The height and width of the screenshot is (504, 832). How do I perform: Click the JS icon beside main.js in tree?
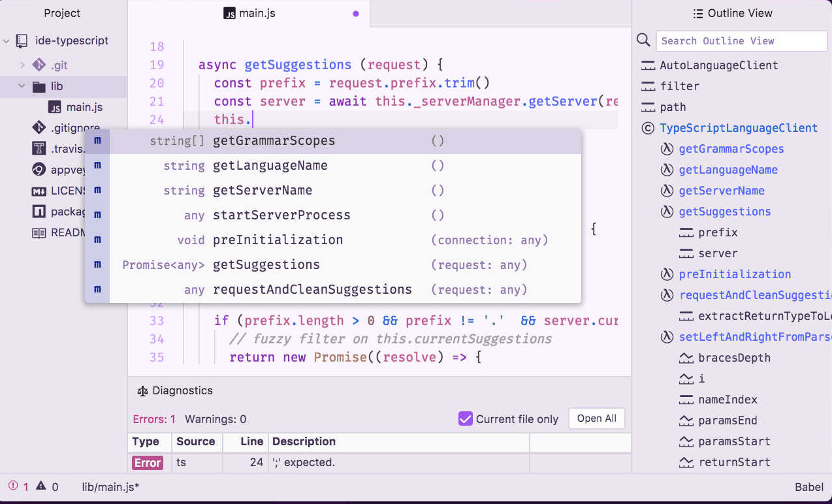tap(55, 107)
